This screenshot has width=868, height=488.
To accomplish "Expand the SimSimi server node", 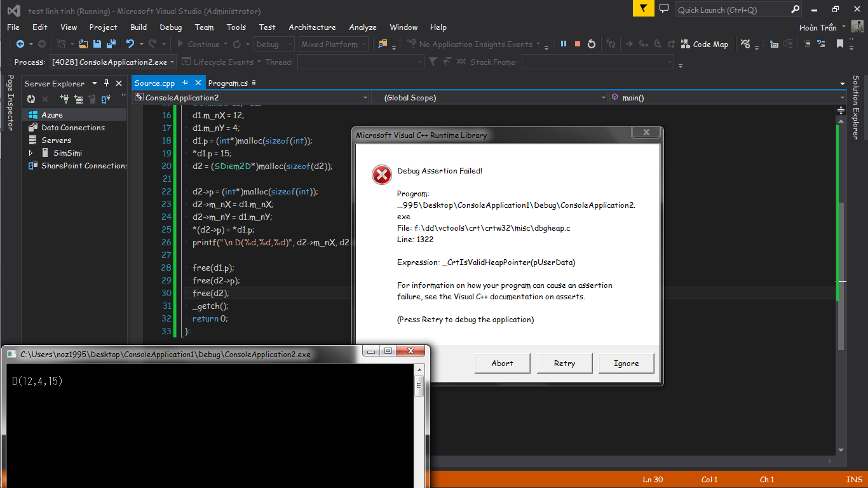I will (x=31, y=153).
